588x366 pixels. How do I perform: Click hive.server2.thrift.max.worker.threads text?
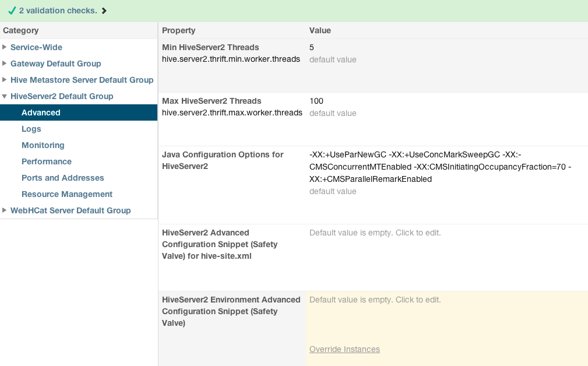[232, 113]
